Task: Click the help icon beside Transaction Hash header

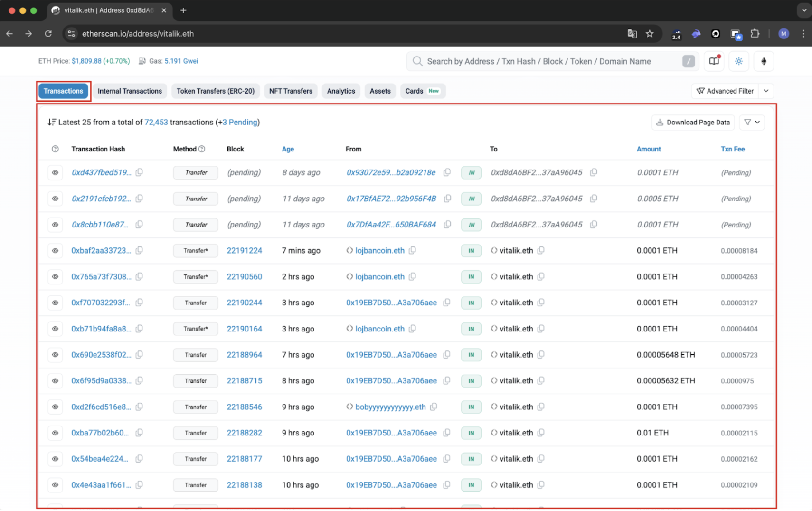Action: pyautogui.click(x=55, y=149)
